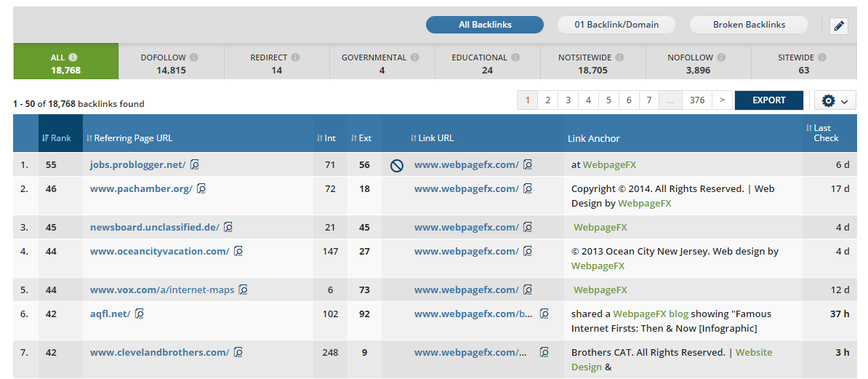Go to pagination page 3
The height and width of the screenshot is (379, 868).
568,100
